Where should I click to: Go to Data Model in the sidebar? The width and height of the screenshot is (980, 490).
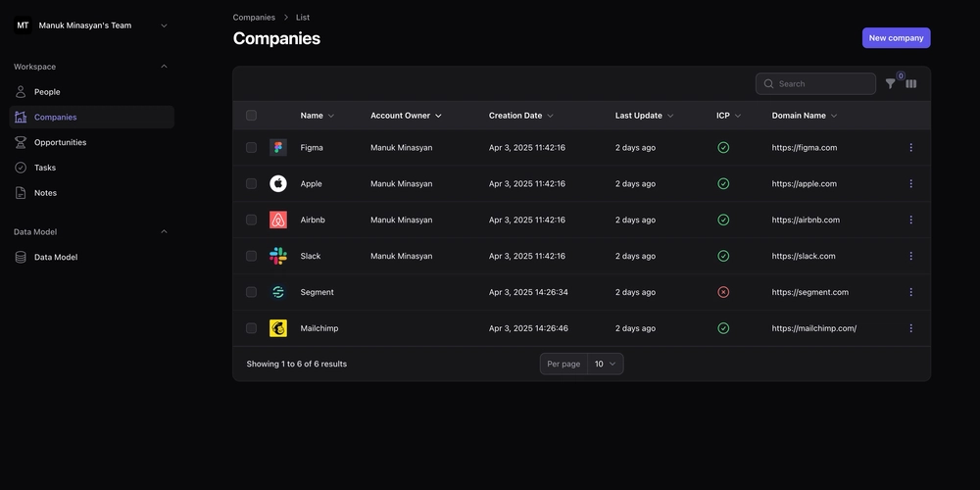tap(91, 257)
